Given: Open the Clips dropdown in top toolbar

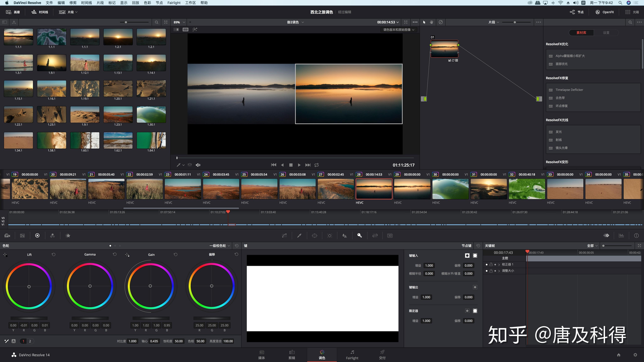Looking at the screenshot, I should (x=68, y=12).
